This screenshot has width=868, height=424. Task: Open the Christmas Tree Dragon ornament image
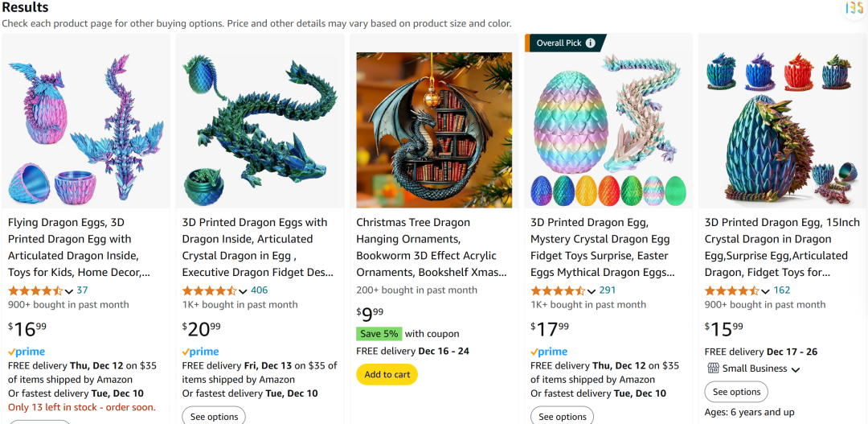(x=434, y=130)
